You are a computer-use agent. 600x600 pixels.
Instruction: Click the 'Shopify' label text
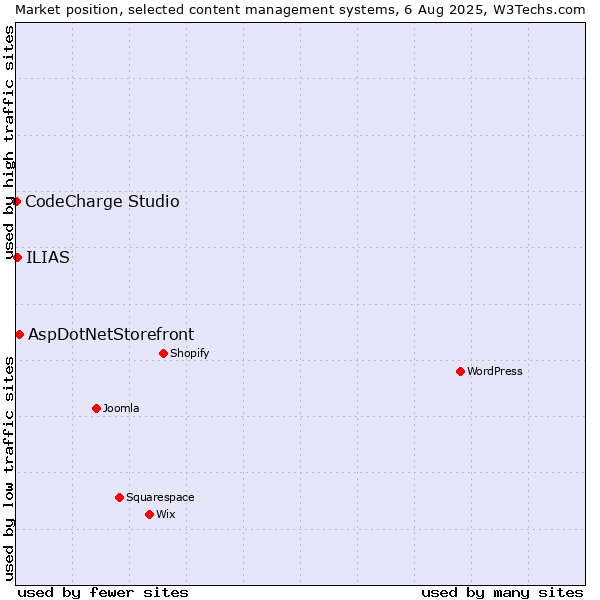(x=189, y=354)
